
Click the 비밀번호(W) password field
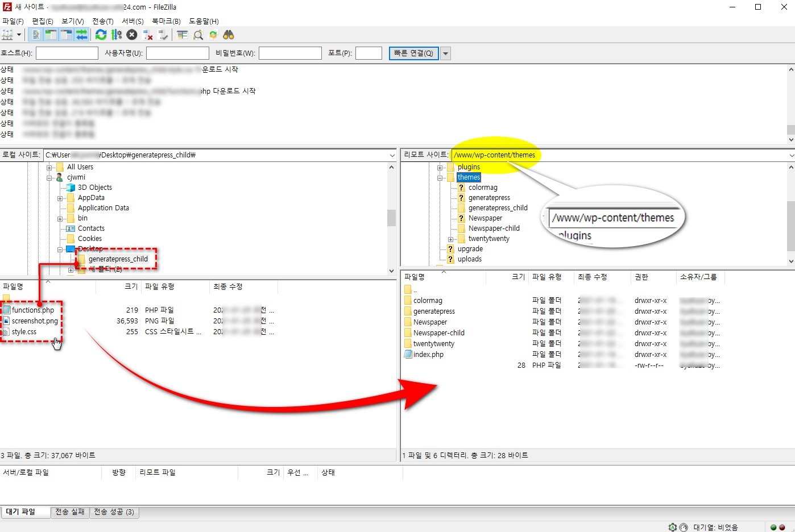point(290,53)
